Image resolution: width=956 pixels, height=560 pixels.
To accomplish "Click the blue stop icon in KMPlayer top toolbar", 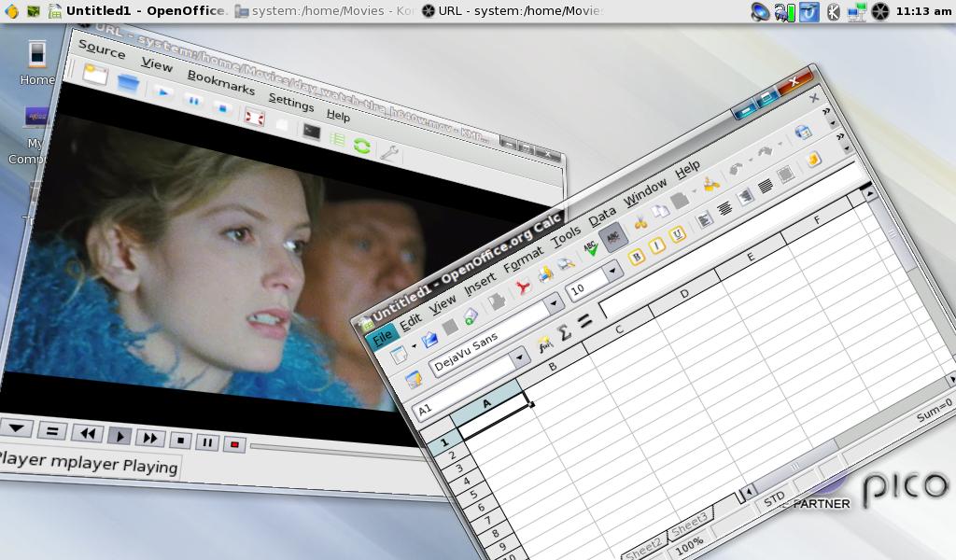I will click(x=222, y=108).
